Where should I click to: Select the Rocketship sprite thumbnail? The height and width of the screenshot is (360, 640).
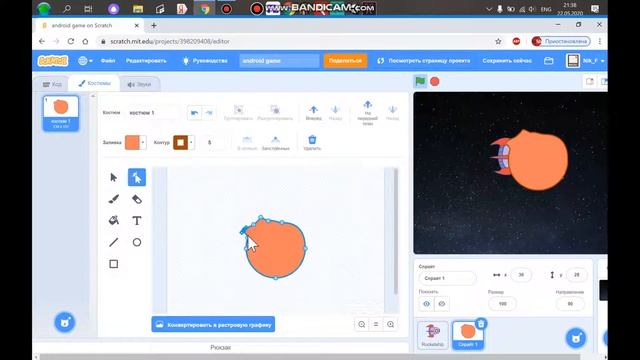tap(433, 335)
